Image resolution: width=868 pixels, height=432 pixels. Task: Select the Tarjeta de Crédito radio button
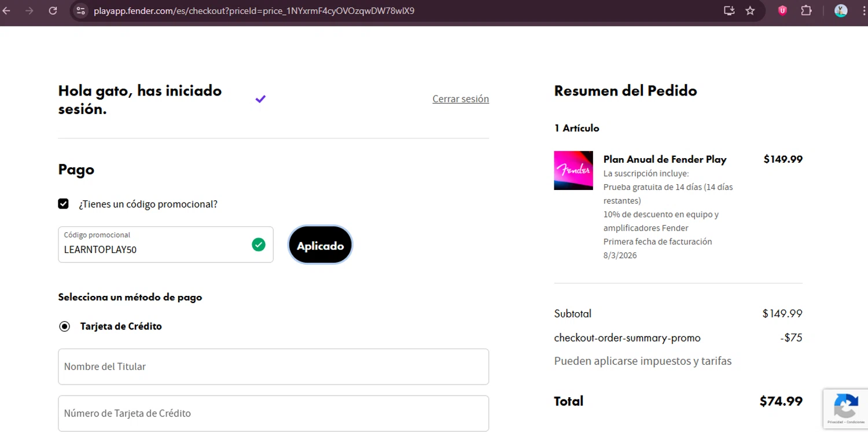coord(64,326)
